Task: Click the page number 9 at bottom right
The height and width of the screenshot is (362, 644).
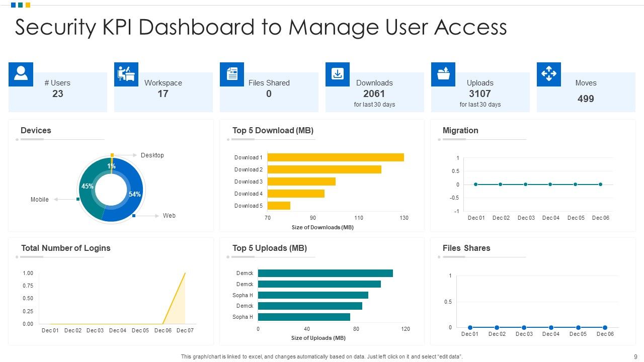Action: point(636,356)
